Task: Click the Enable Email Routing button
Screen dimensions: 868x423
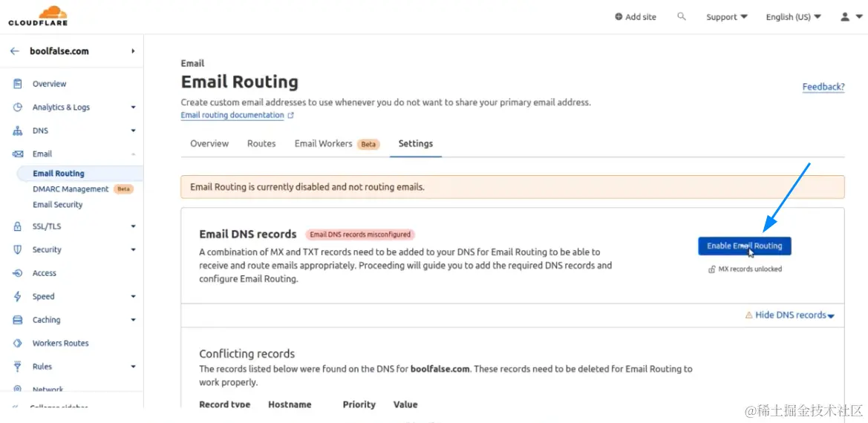Action: tap(745, 246)
